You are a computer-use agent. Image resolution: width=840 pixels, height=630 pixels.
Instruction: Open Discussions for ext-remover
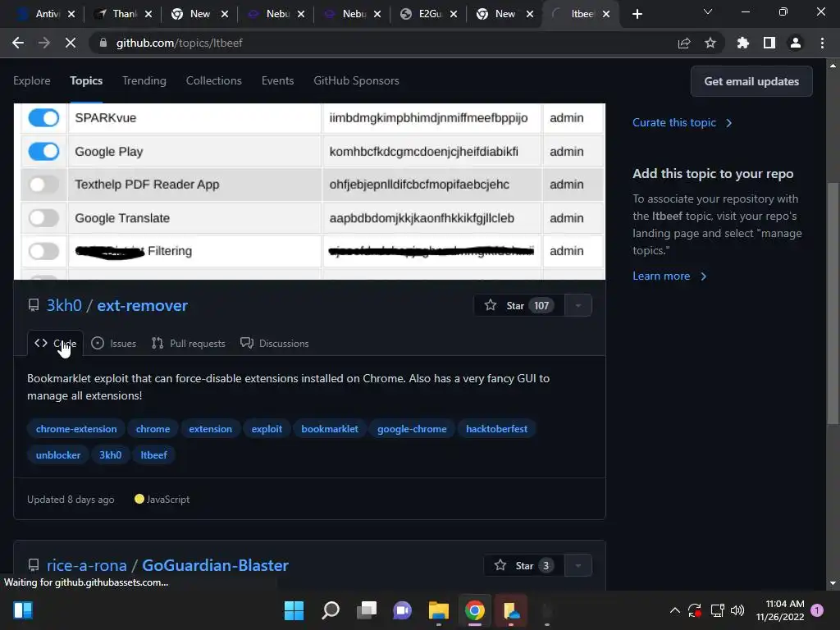275,344
